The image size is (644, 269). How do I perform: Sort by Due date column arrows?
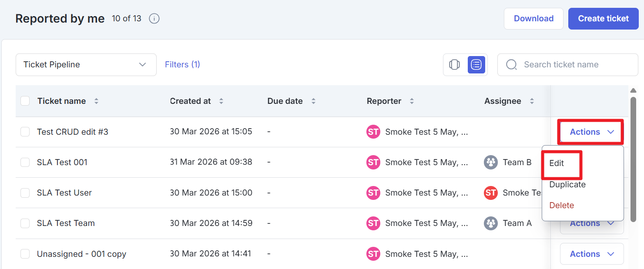313,101
